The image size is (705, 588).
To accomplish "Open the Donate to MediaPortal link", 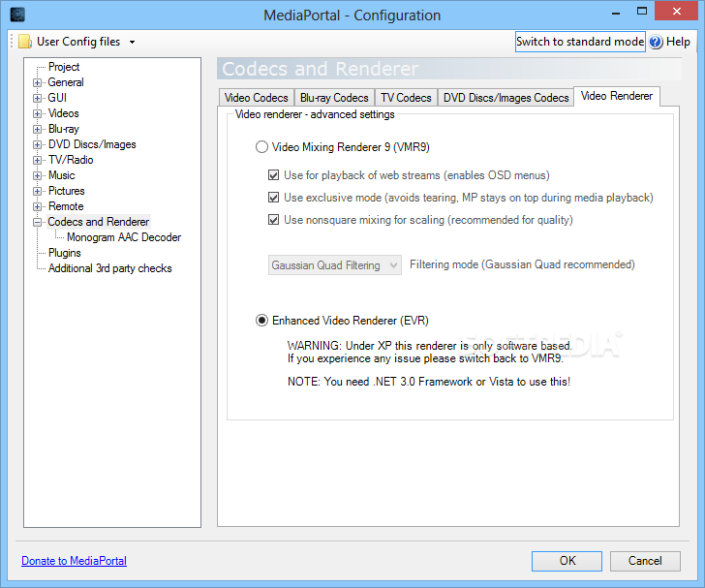I will click(x=75, y=561).
